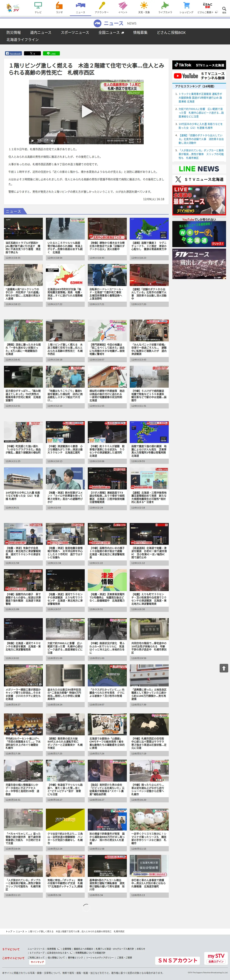Open the 北海道は63市町村 map article thumbnail
This screenshot has width=230, height=980.
coord(65,275)
